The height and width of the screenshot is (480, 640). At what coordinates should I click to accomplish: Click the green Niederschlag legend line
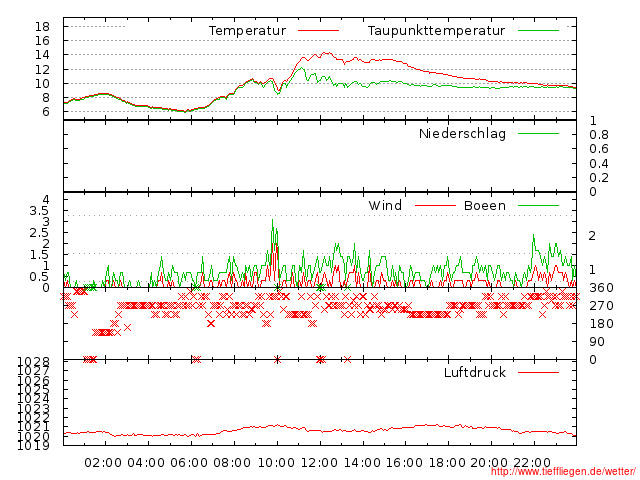click(538, 133)
